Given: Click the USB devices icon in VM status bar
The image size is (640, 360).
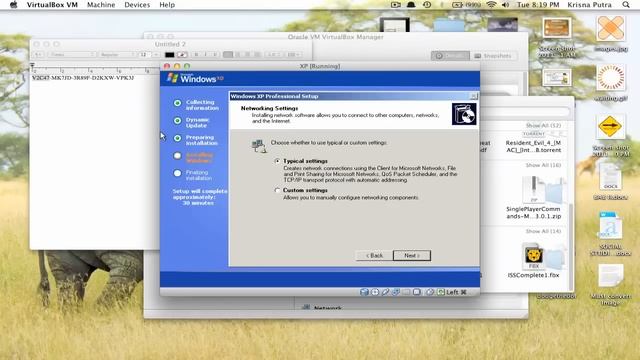Looking at the screenshot, I should click(385, 292).
